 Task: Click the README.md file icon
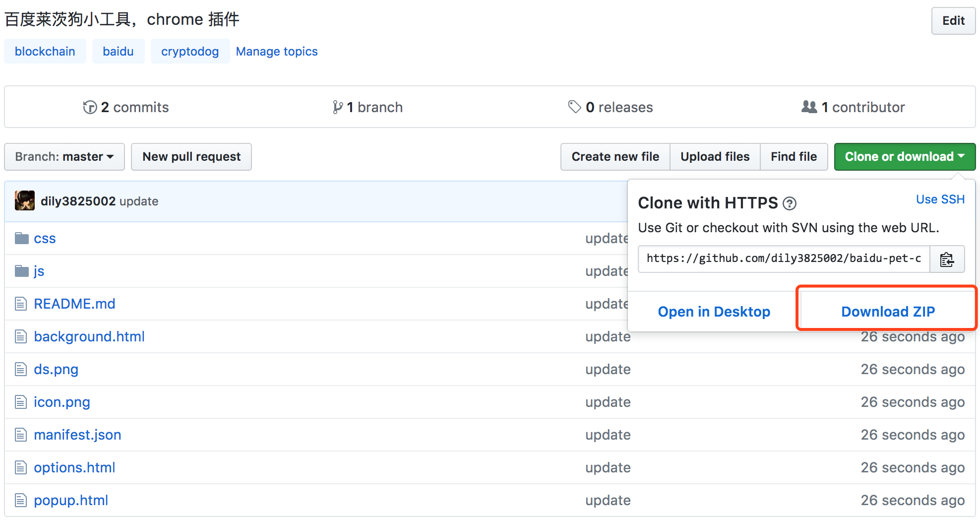[x=20, y=304]
